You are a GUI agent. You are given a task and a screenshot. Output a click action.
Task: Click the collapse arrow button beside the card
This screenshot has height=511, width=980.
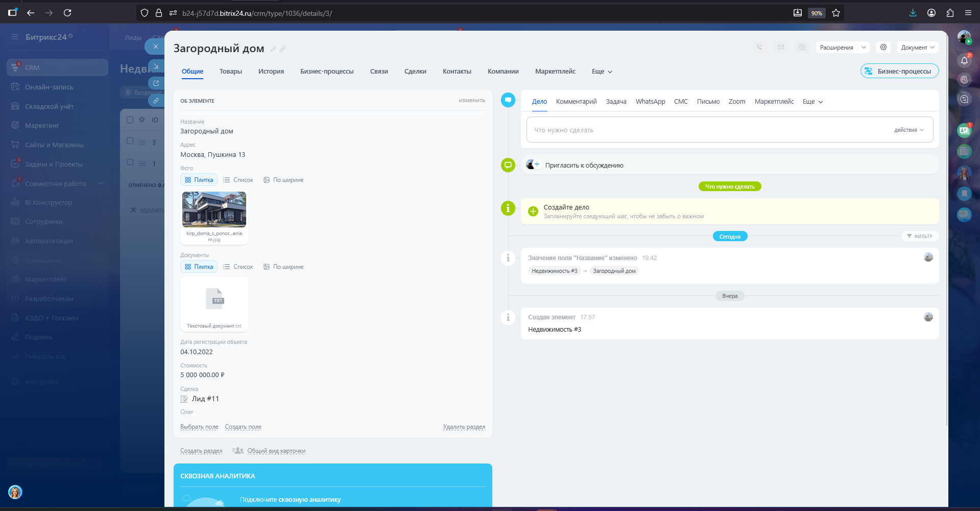[x=156, y=66]
